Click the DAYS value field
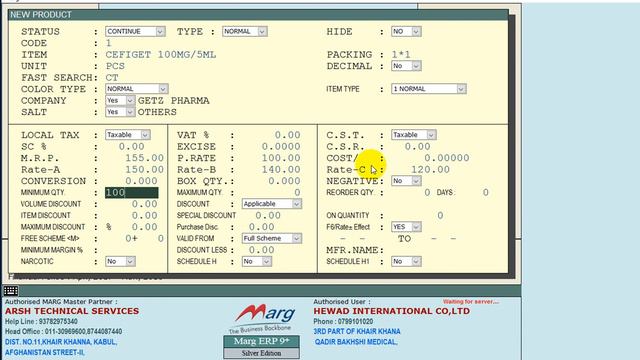 point(485,192)
